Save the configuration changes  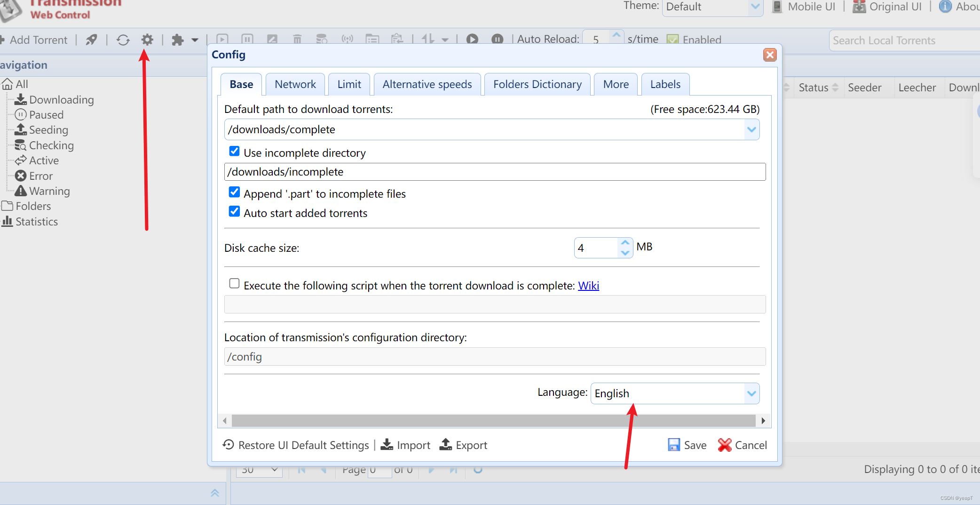coord(687,445)
